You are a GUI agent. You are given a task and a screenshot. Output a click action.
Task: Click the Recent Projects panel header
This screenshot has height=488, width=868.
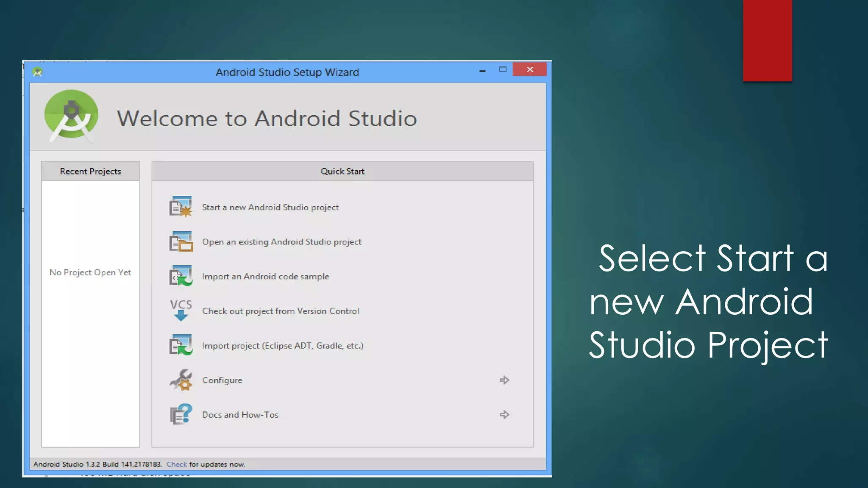(90, 171)
